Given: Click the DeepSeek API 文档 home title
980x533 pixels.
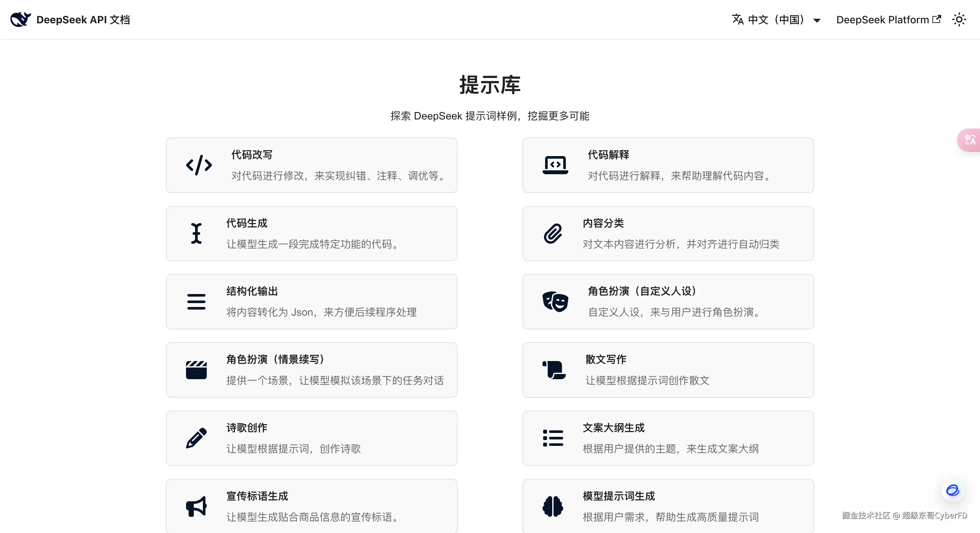Looking at the screenshot, I should [83, 19].
